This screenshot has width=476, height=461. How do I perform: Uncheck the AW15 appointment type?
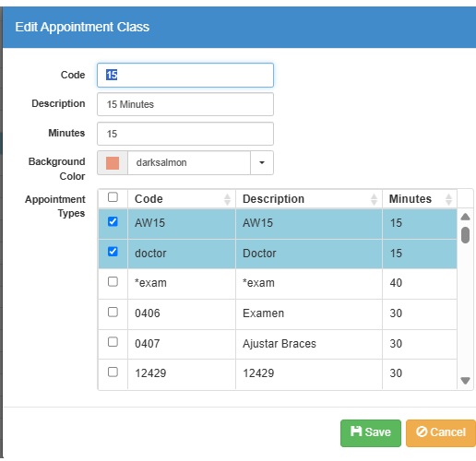click(x=113, y=221)
